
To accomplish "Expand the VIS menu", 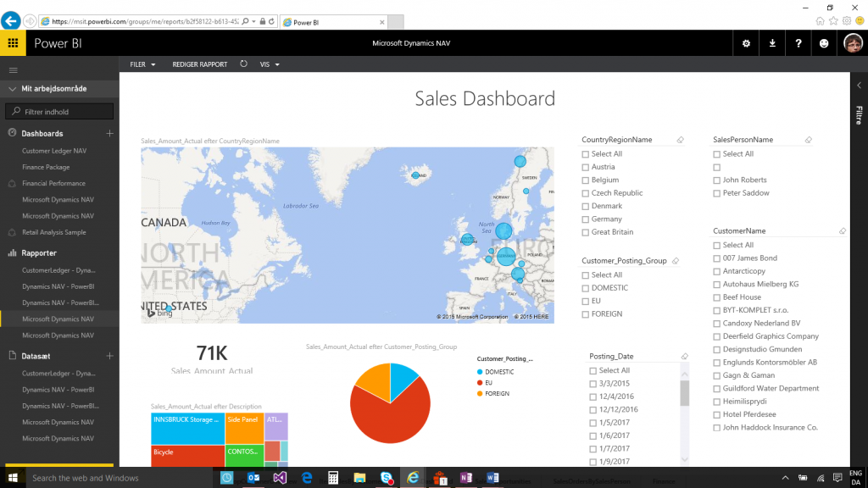I will click(265, 64).
